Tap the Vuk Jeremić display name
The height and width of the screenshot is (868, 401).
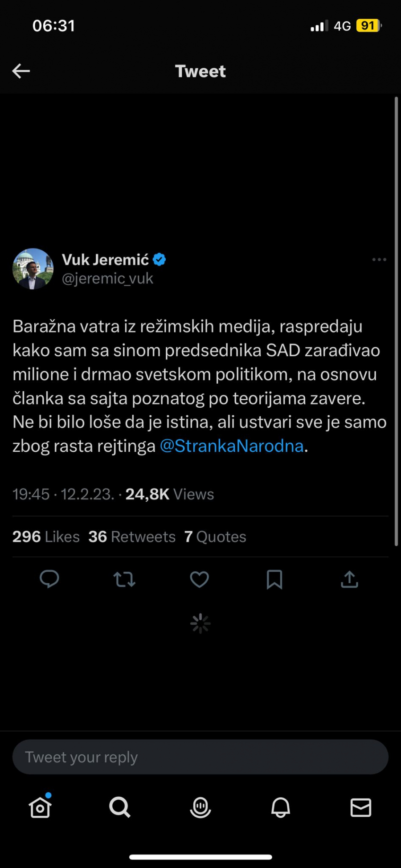tap(106, 259)
